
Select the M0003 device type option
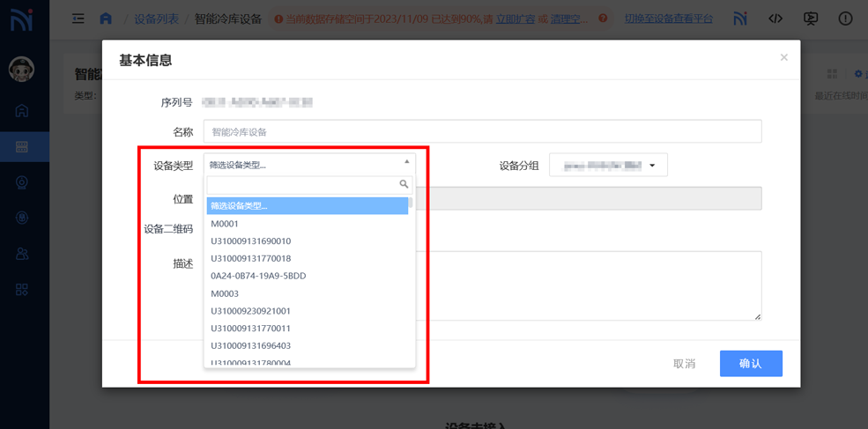(x=225, y=293)
